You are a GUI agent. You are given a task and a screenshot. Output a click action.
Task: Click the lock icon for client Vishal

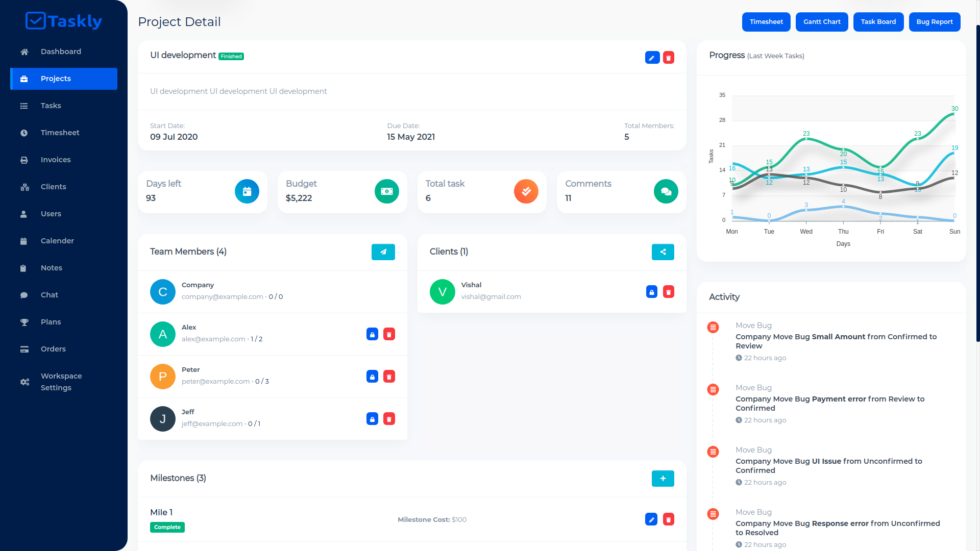651,292
